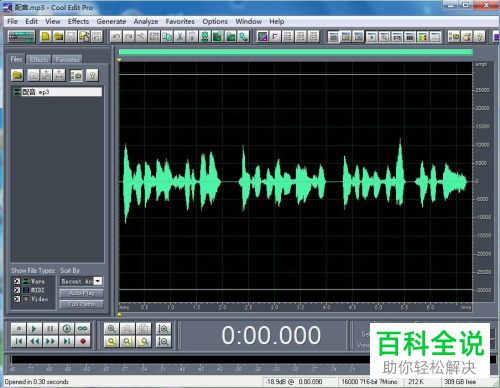Screen dimensions: 500x388
Task: Pause playback with the Pause button
Action: point(50,329)
